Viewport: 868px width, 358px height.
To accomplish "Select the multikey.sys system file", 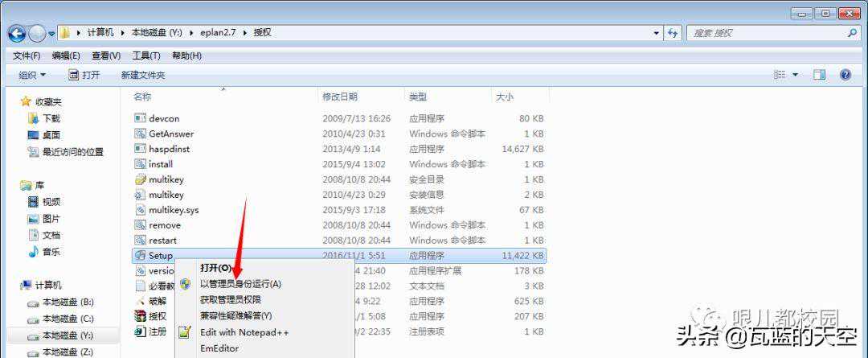I will [174, 210].
